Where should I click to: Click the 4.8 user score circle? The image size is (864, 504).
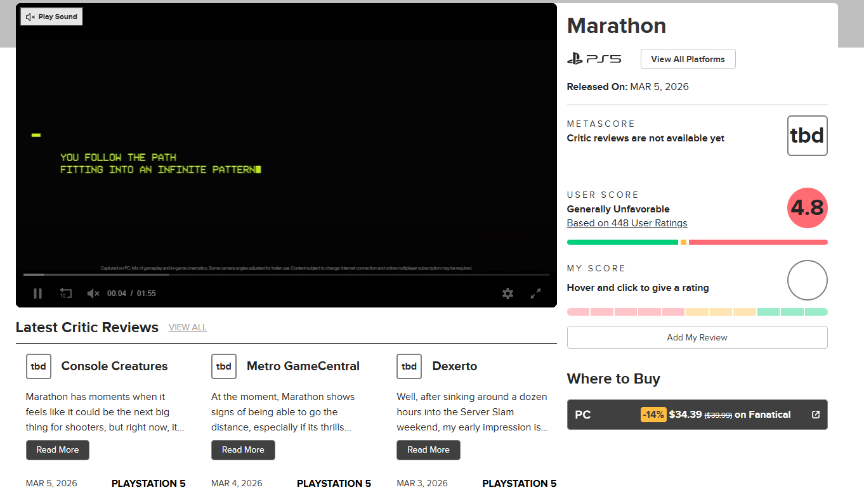click(x=807, y=208)
